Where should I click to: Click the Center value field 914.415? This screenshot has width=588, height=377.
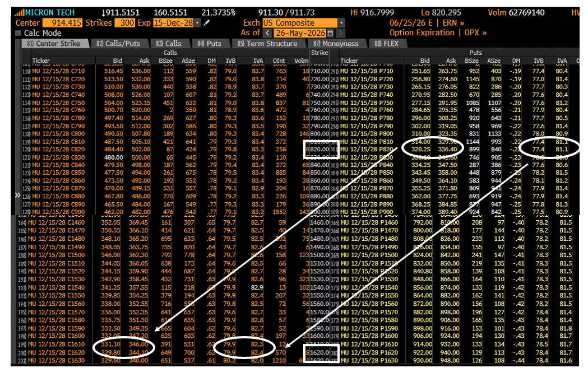(62, 23)
